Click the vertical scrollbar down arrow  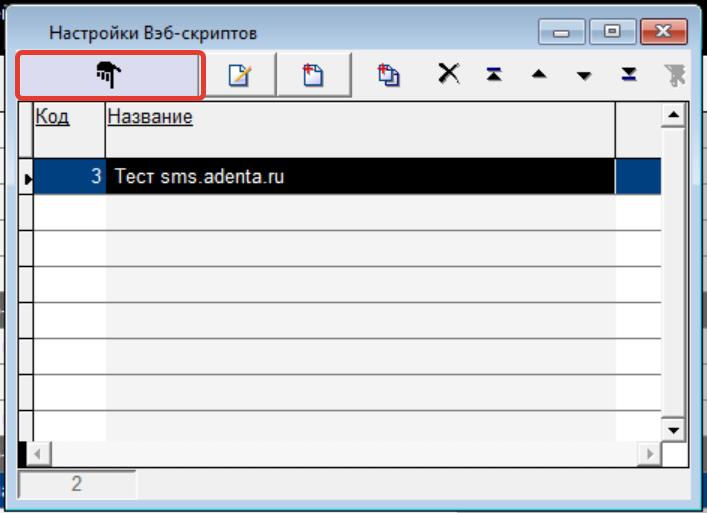(x=674, y=430)
